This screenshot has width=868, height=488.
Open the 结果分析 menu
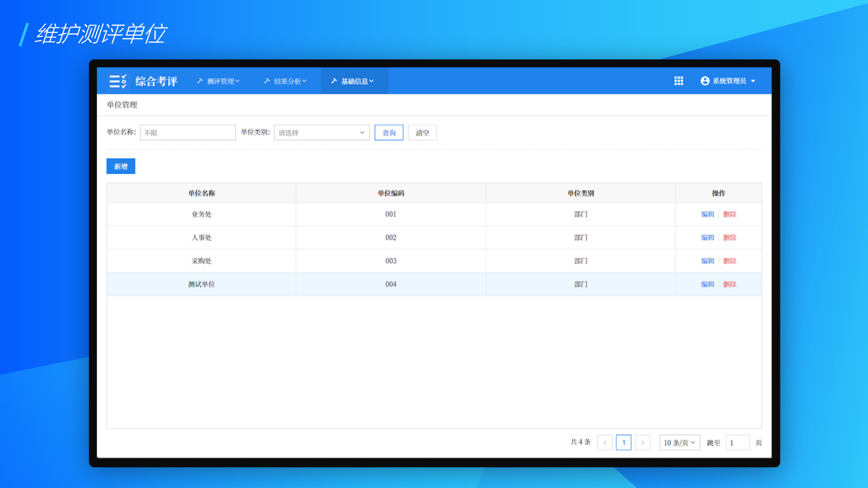[285, 81]
